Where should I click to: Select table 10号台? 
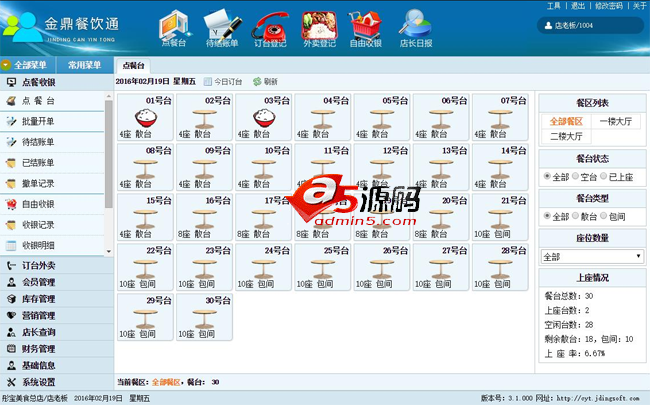263,167
